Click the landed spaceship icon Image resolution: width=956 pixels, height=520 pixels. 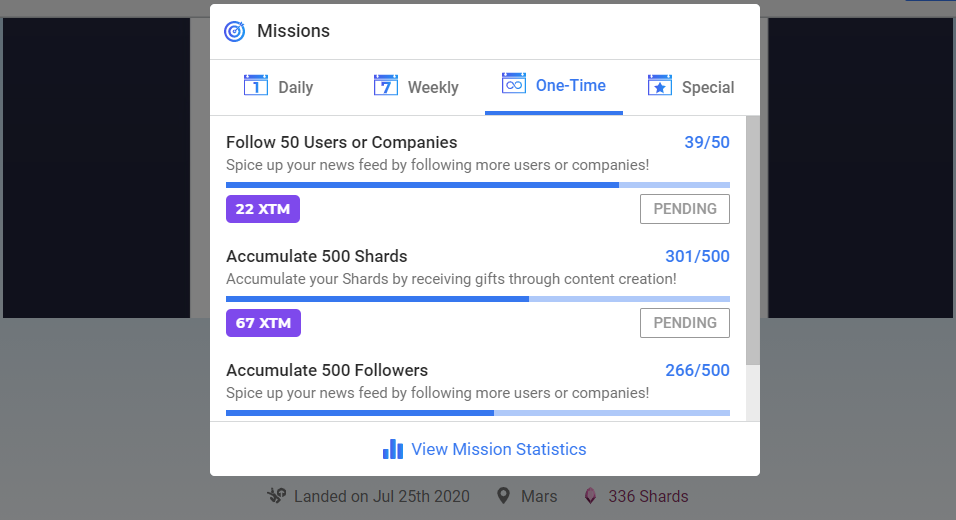(x=277, y=496)
